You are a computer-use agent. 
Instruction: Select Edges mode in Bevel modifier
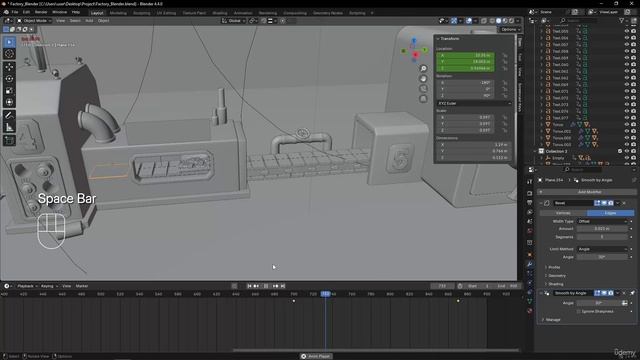tap(610, 213)
